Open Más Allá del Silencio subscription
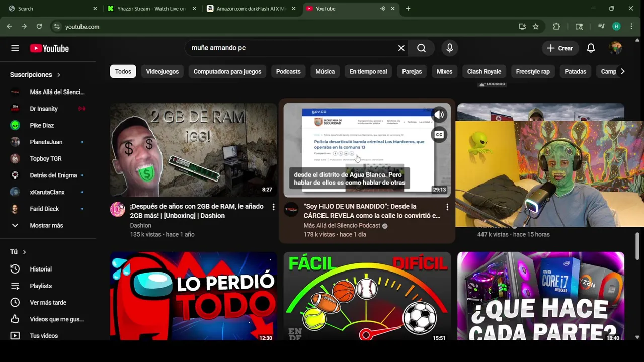 pos(48,92)
